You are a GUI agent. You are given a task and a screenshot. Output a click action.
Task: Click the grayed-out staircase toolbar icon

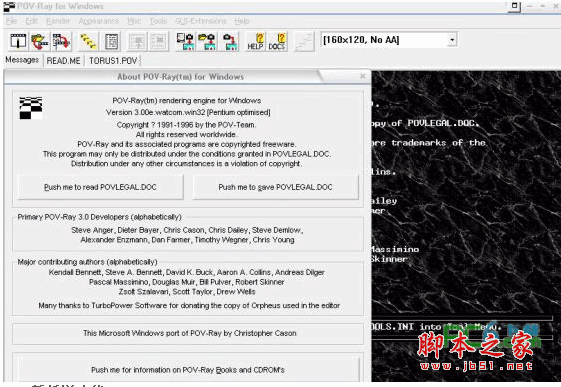[x=303, y=41]
